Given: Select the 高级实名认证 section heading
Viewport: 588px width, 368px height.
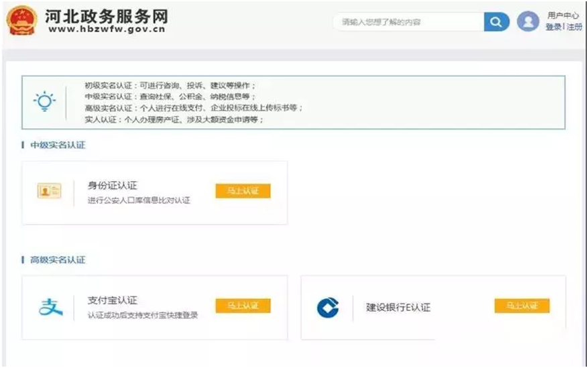Looking at the screenshot, I should [58, 259].
